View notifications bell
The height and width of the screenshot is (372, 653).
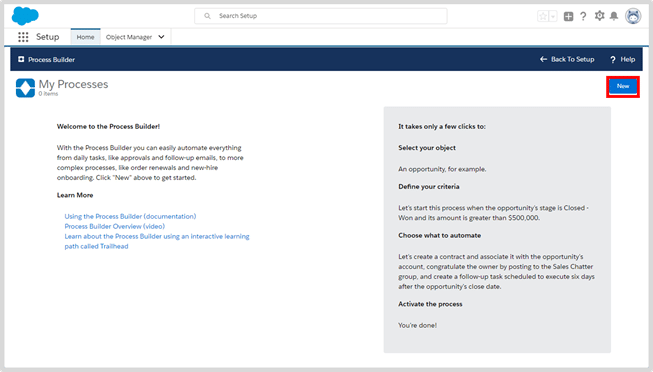614,16
